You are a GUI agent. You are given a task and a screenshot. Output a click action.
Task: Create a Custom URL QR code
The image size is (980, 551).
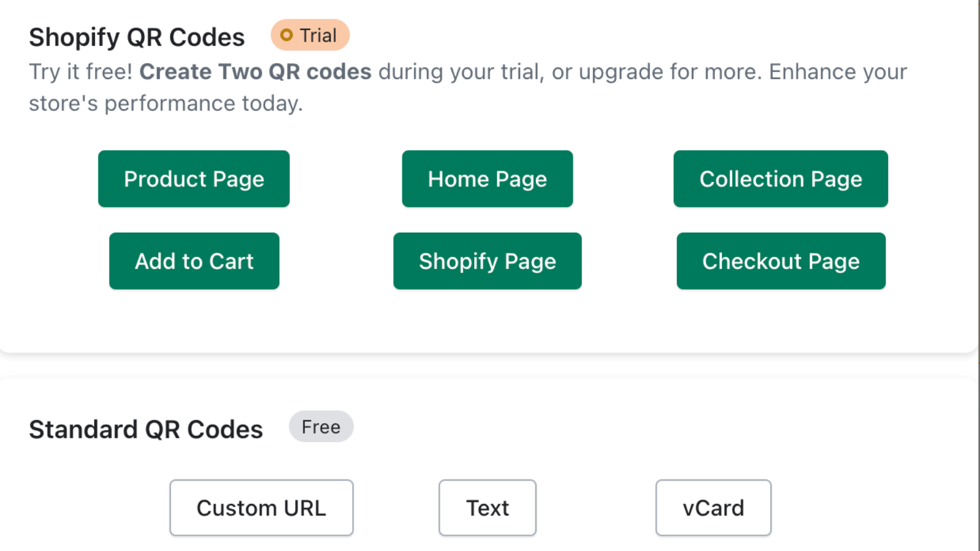(x=261, y=508)
